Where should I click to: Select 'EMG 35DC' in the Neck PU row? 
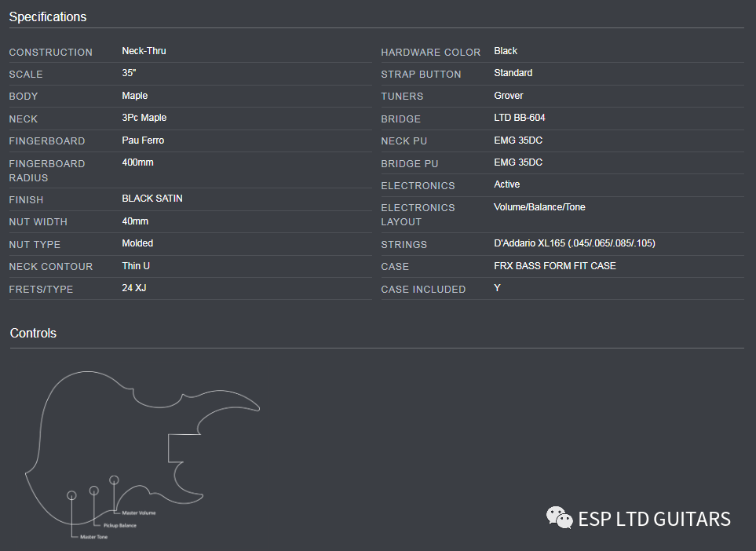coord(518,140)
